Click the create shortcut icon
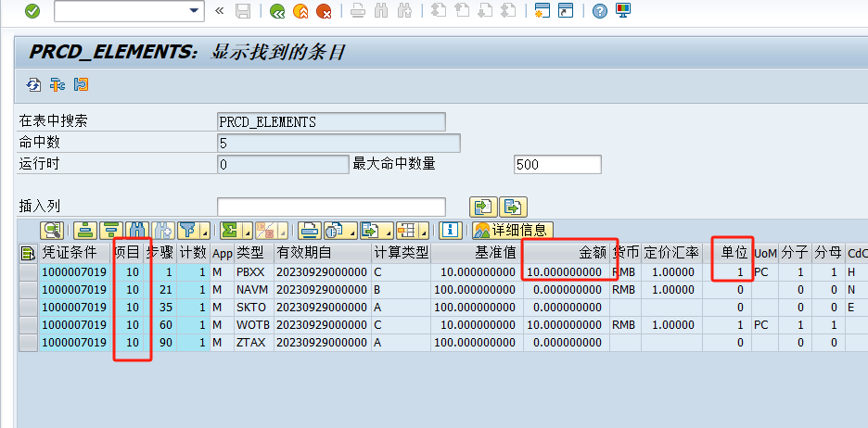 (x=565, y=11)
